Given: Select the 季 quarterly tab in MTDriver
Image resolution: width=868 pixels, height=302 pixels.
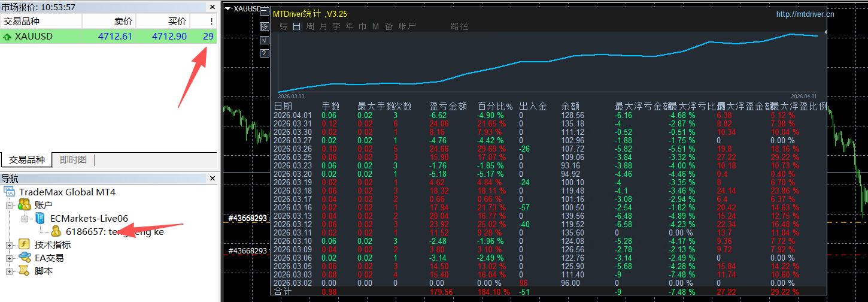Looking at the screenshot, I should pos(336,26).
